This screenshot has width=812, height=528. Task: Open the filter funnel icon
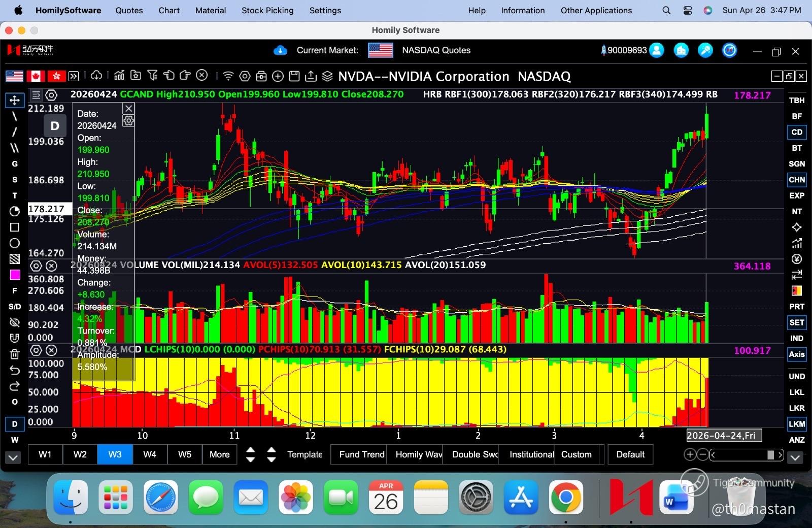coord(152,76)
